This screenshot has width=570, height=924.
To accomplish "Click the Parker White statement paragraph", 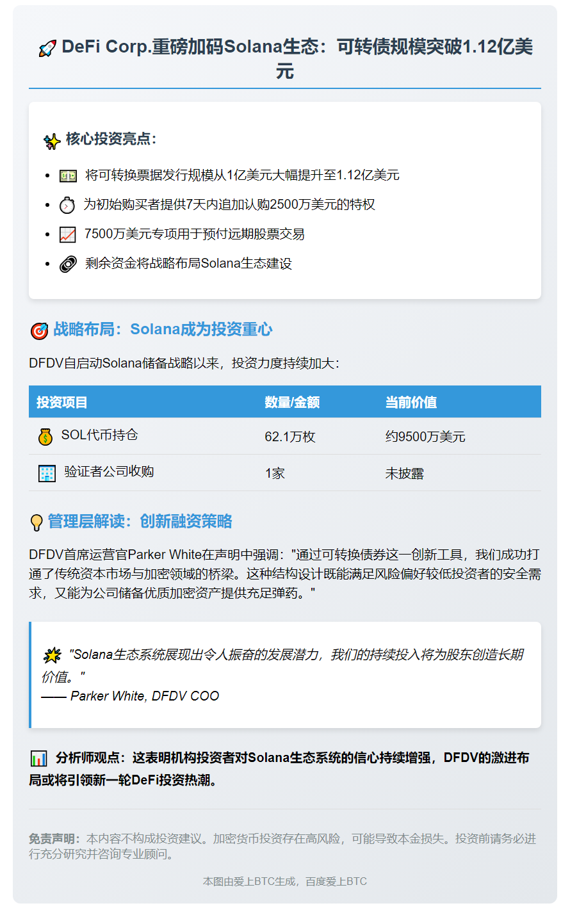I will coord(285,574).
